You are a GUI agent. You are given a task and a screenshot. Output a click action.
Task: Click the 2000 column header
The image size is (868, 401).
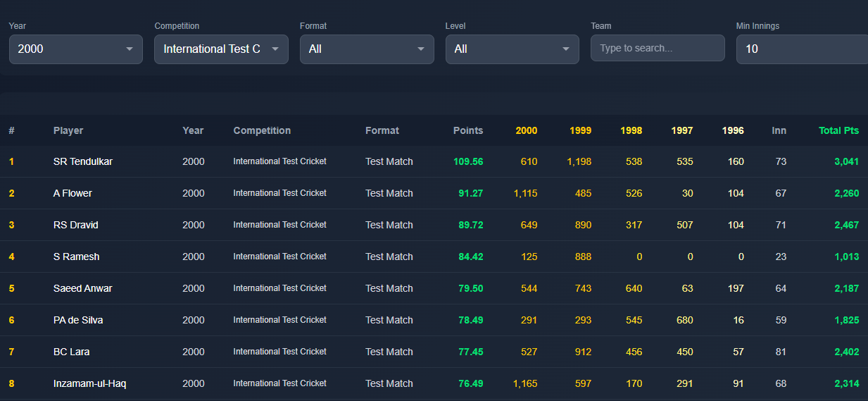(x=526, y=130)
